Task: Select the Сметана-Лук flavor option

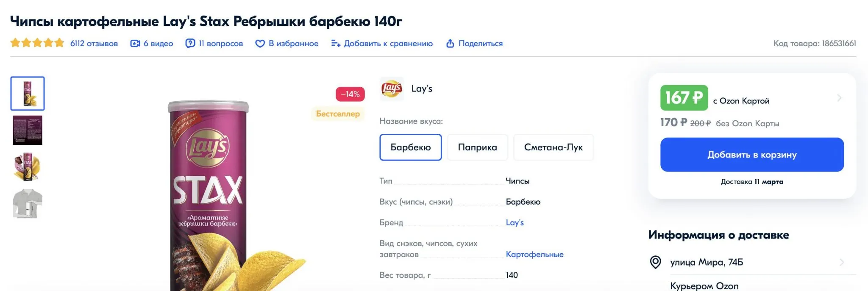Action: [x=553, y=147]
